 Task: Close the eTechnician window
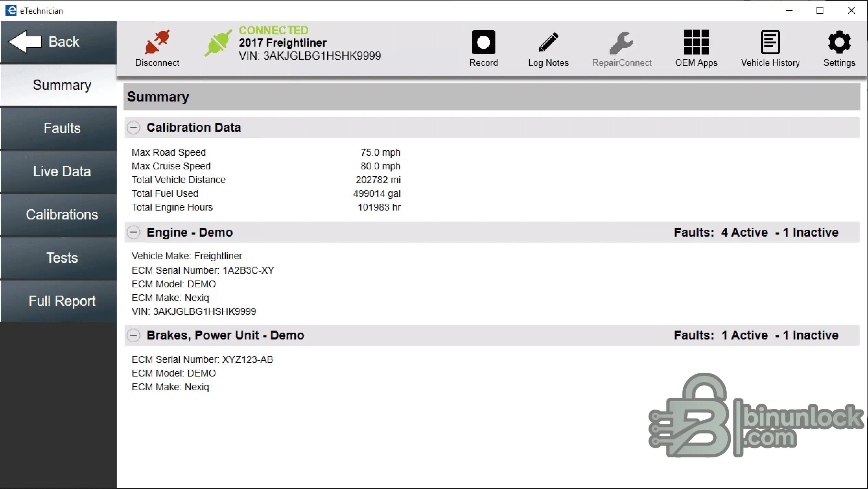pos(851,11)
